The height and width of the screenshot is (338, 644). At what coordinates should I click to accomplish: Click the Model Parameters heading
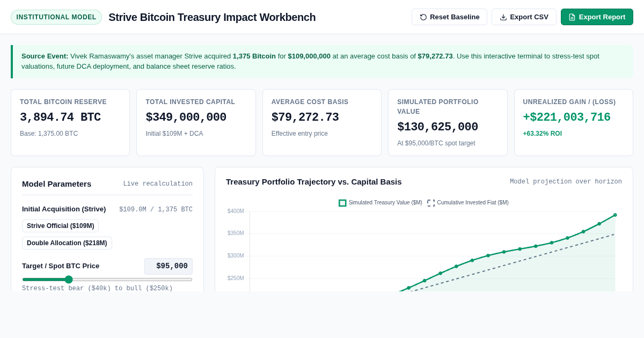[57, 183]
